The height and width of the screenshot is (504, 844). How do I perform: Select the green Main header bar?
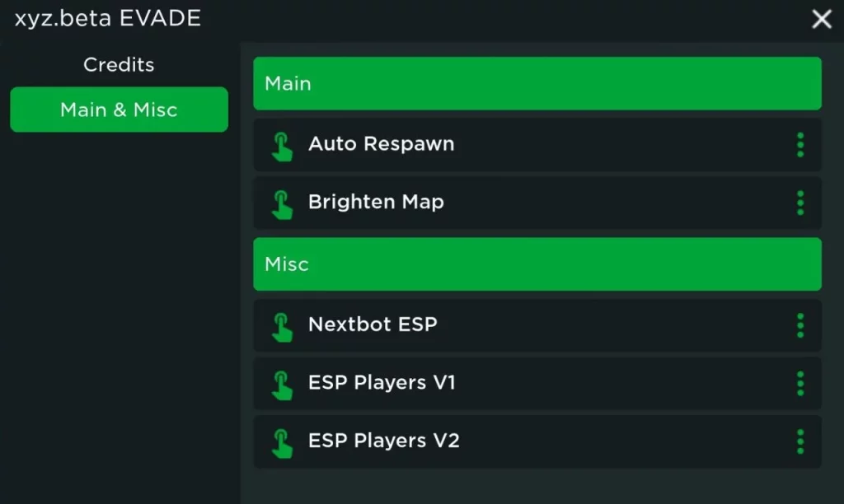[537, 83]
